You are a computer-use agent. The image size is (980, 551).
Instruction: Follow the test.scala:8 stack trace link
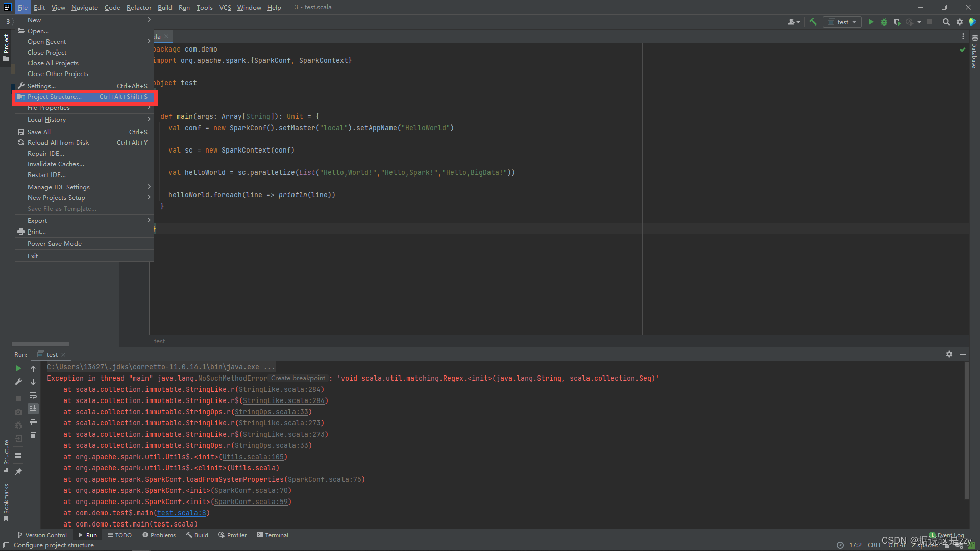(181, 513)
